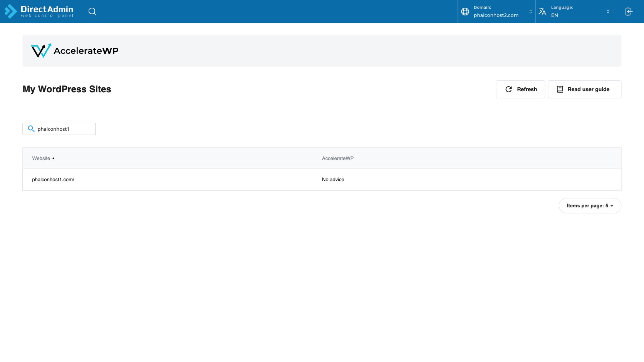
Task: Click the EN language value
Action: [555, 15]
